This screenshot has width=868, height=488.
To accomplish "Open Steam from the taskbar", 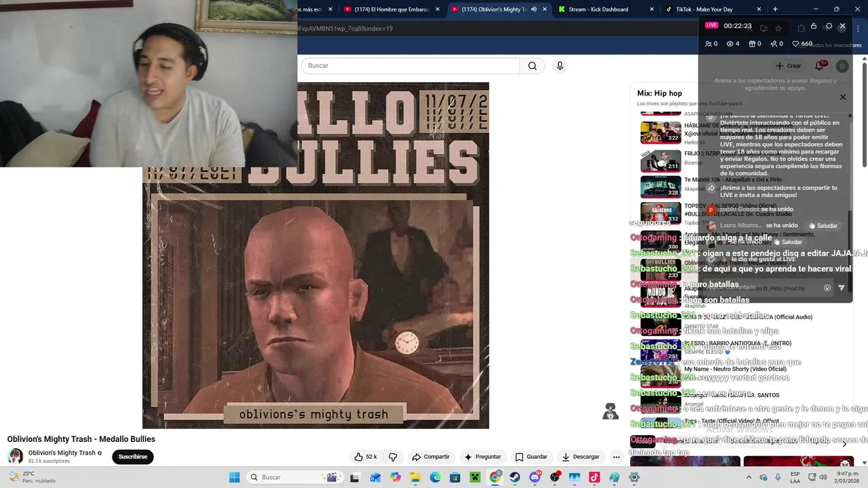I will [x=515, y=477].
